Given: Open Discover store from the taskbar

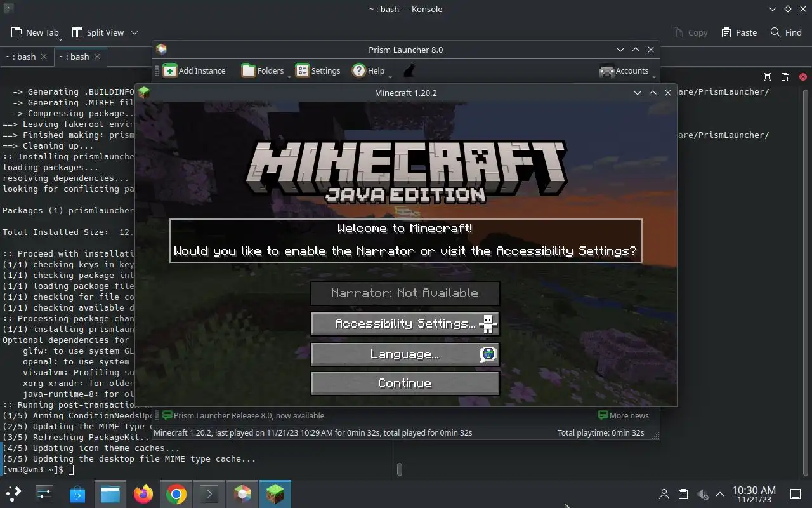Looking at the screenshot, I should pos(77,493).
